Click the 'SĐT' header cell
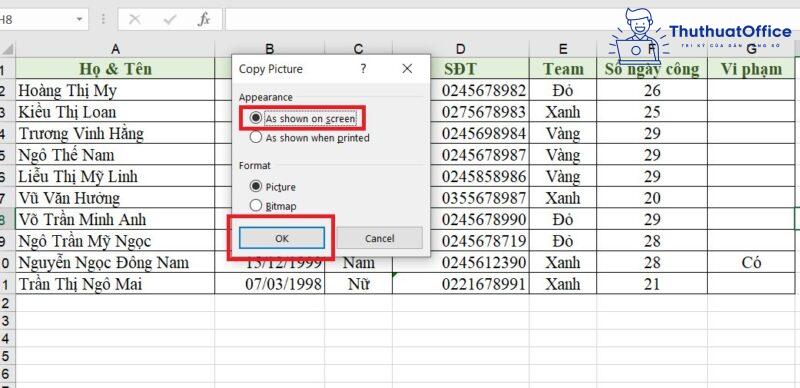The width and height of the screenshot is (800, 388). 461,68
